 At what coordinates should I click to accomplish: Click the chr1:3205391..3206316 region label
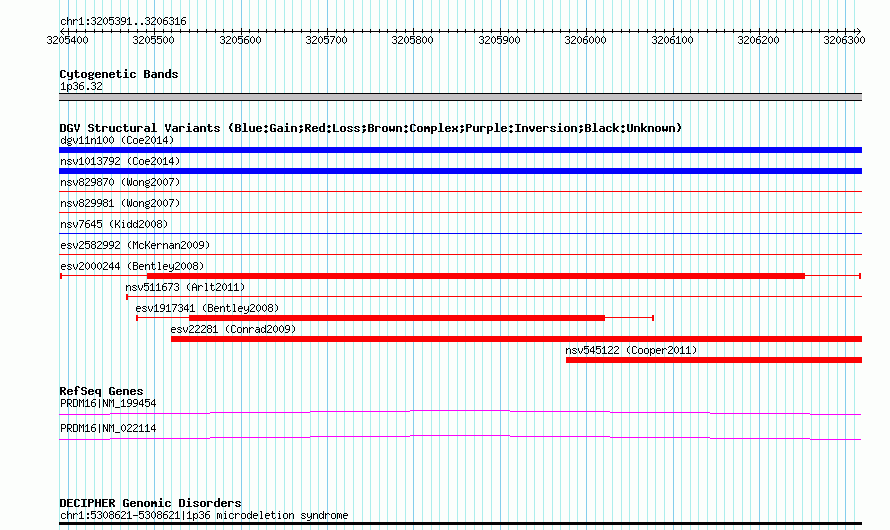click(123, 22)
